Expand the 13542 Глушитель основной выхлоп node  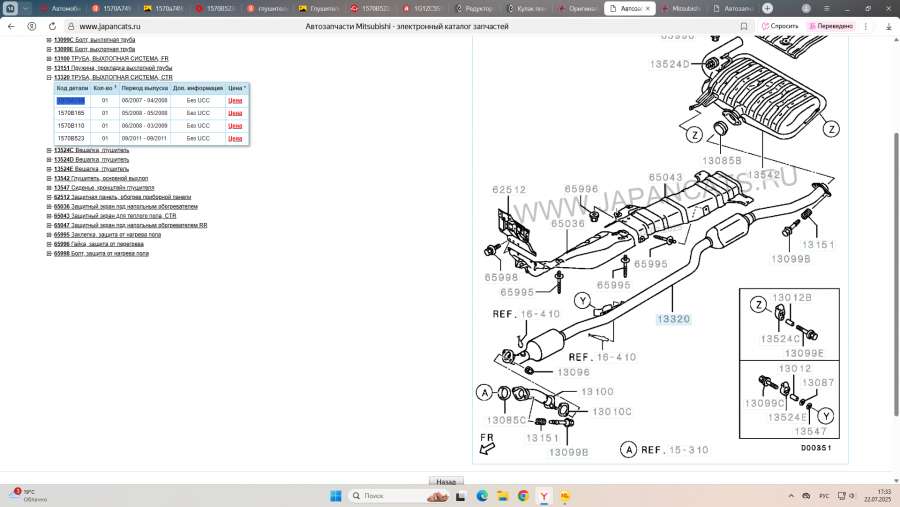(x=49, y=179)
